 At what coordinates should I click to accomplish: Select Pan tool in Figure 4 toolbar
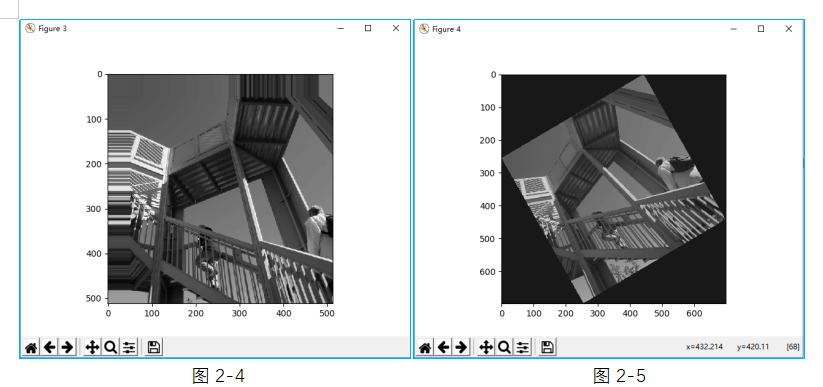pyautogui.click(x=486, y=347)
